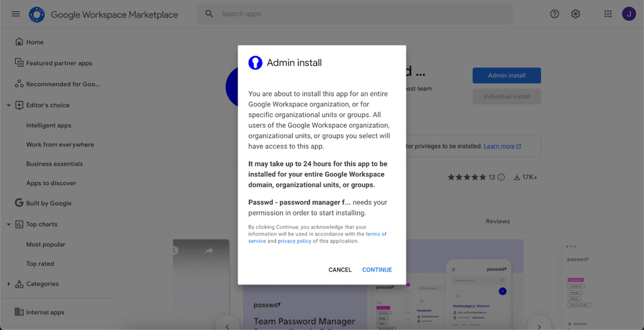Click the Featured partner apps icon
Image resolution: width=644 pixels, height=330 pixels.
pos(19,62)
